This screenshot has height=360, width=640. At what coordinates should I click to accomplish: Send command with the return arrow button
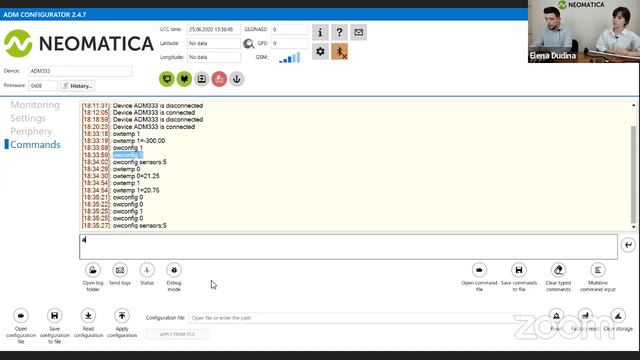coord(628,245)
